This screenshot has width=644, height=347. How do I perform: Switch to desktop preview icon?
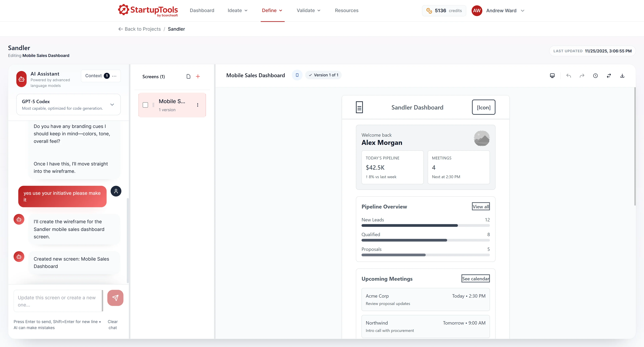(x=552, y=76)
